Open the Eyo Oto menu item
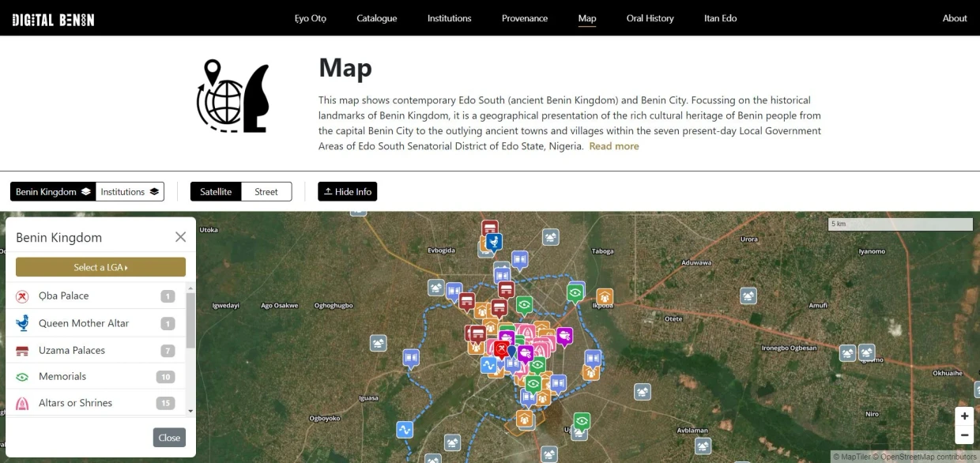The height and width of the screenshot is (463, 980). pos(311,18)
